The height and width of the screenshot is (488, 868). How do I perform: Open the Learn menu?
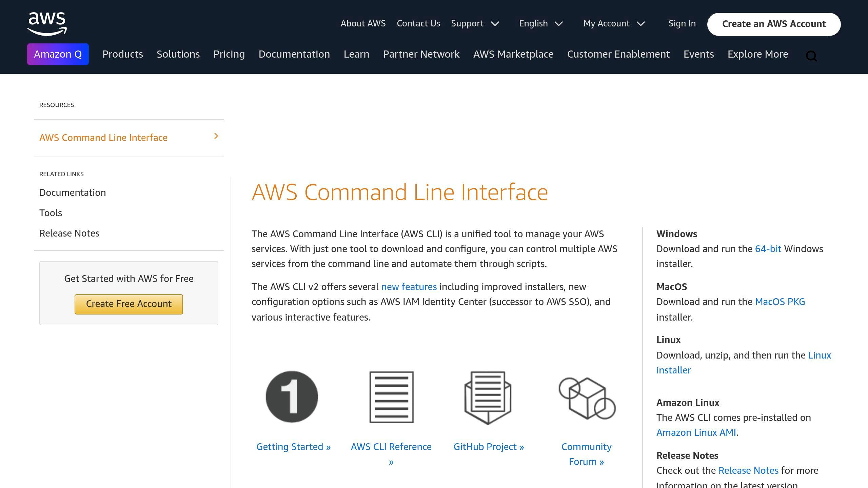coord(356,54)
